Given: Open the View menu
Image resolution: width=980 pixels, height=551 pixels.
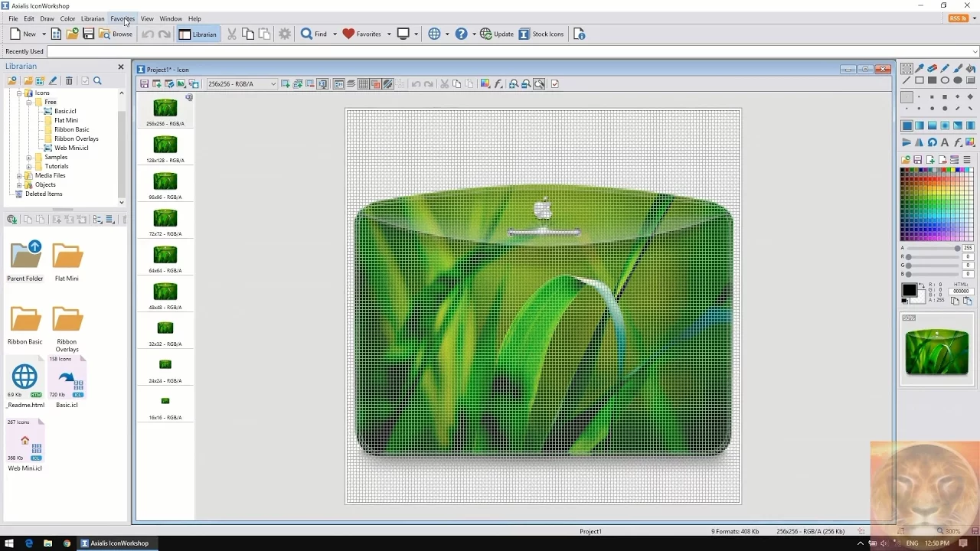Looking at the screenshot, I should (x=147, y=18).
